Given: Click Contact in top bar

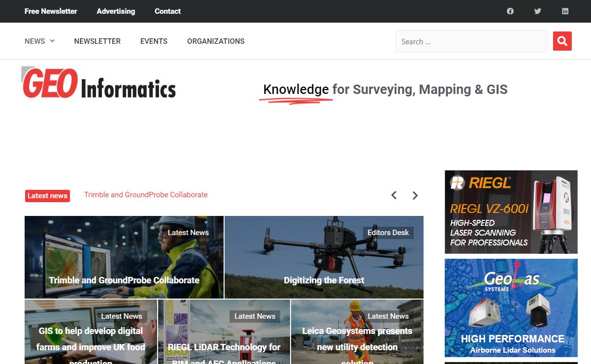Looking at the screenshot, I should click(167, 11).
